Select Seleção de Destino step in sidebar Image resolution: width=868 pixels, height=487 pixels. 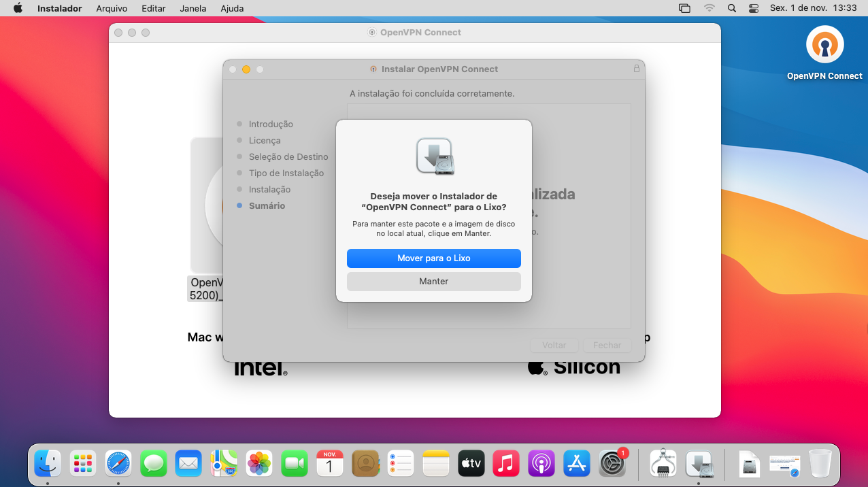(288, 156)
